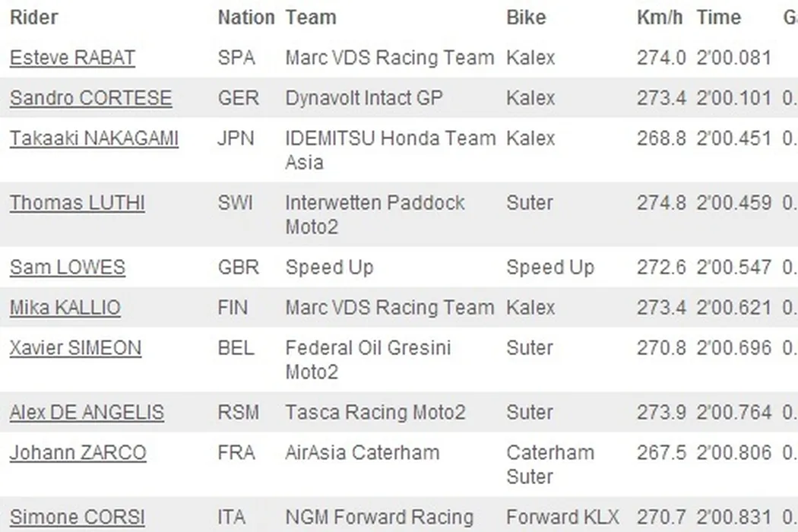Click the Sandro CORTESE rider link
The height and width of the screenshot is (532, 798).
pyautogui.click(x=90, y=99)
